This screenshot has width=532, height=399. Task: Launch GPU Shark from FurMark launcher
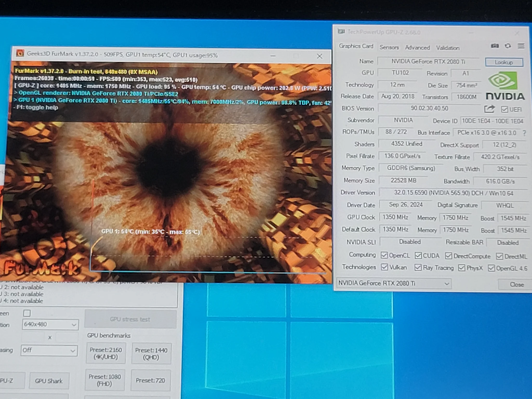pyautogui.click(x=49, y=381)
